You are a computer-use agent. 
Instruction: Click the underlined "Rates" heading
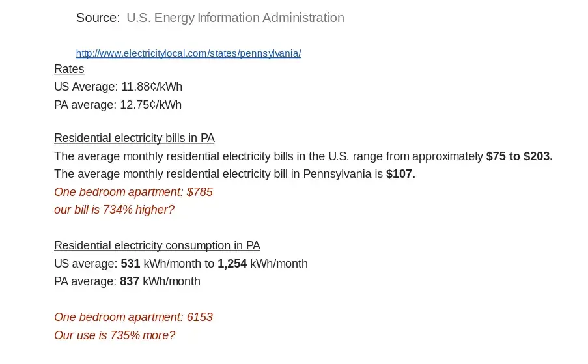coord(69,69)
